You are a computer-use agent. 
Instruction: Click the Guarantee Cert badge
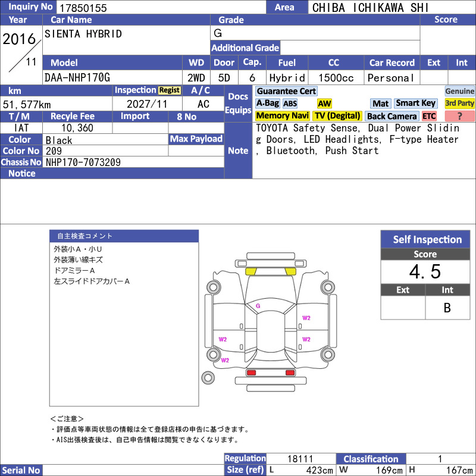286,91
